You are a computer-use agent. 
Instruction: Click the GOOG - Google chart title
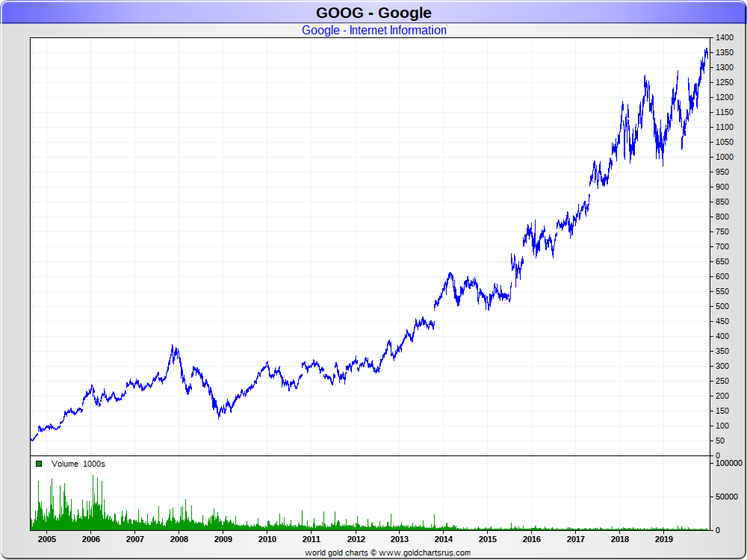(x=373, y=13)
